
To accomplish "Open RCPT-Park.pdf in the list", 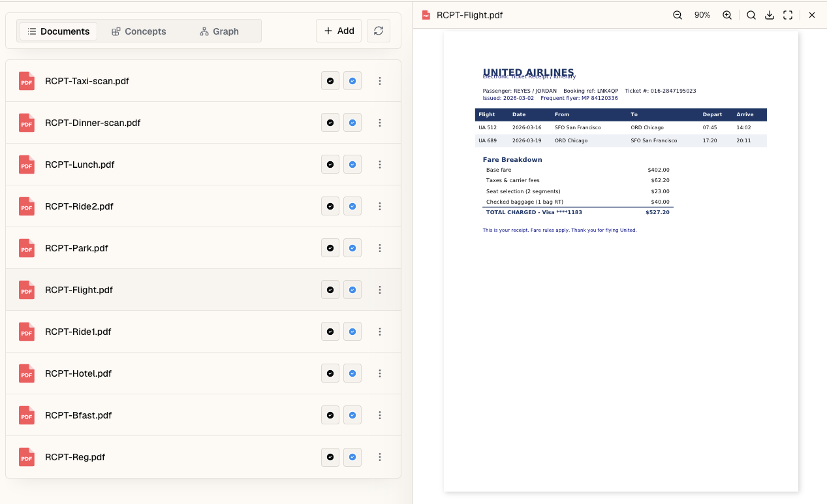I will coord(203,248).
